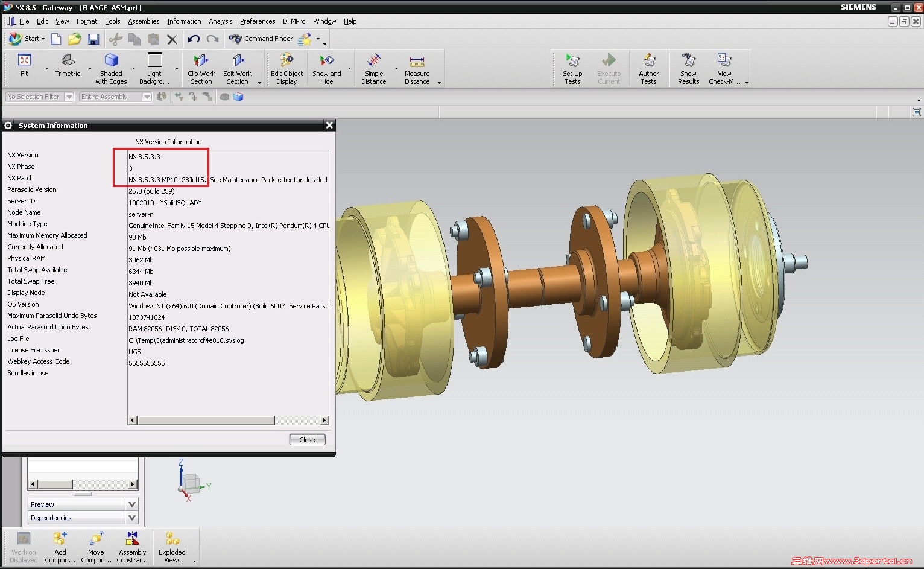Expand the Dependencies section

tap(132, 517)
